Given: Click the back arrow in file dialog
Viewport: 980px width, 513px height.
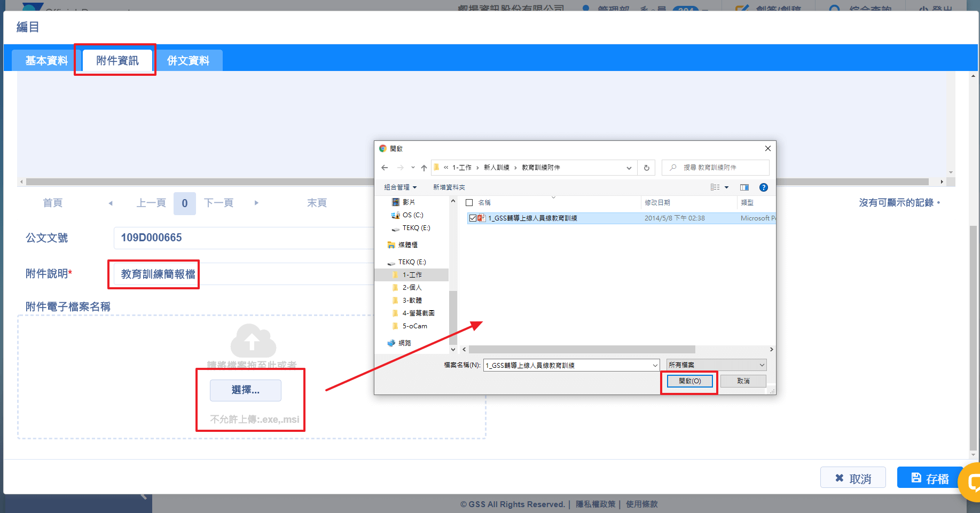Looking at the screenshot, I should pyautogui.click(x=385, y=168).
